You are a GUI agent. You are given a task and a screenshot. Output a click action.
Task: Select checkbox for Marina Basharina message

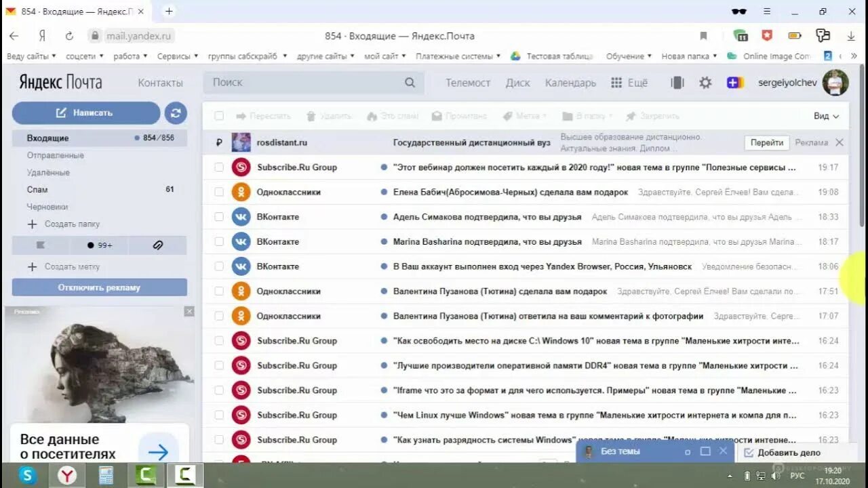pos(219,242)
